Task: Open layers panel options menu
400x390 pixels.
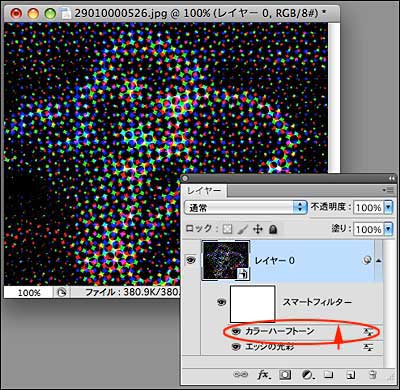Action: 388,190
